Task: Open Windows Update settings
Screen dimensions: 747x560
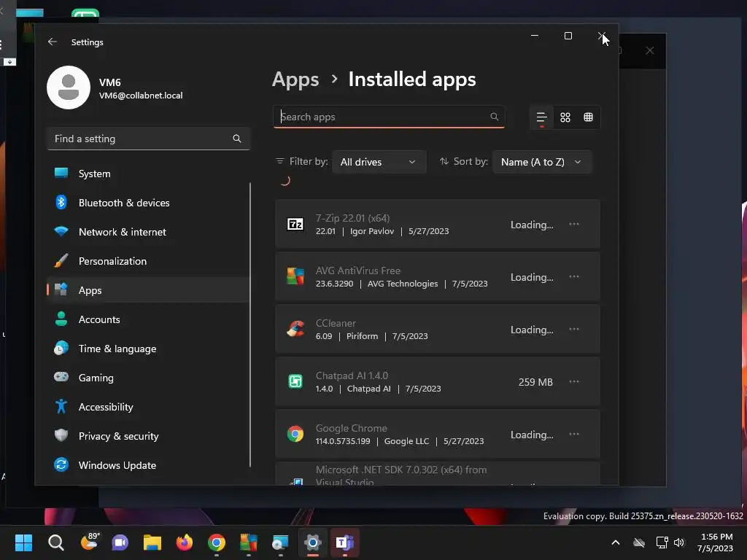Action: click(x=148, y=465)
